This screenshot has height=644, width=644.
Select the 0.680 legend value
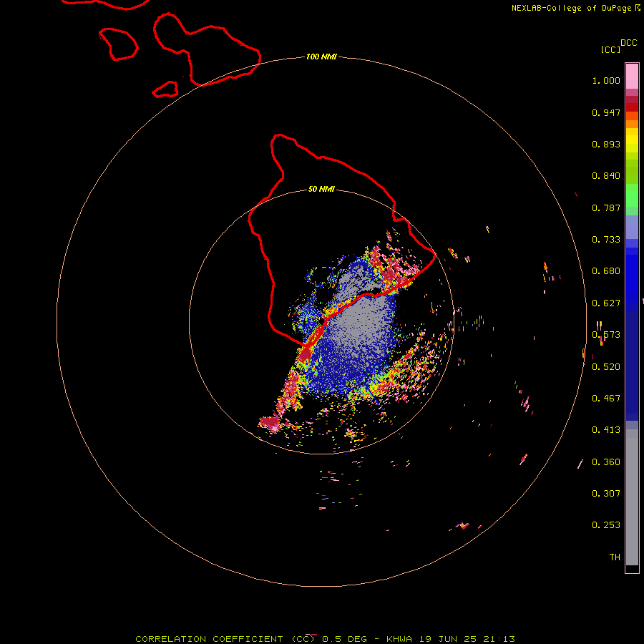(x=606, y=271)
